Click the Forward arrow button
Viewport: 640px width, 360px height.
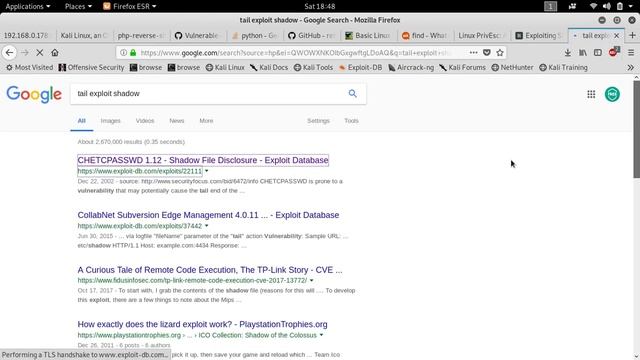click(x=25, y=53)
